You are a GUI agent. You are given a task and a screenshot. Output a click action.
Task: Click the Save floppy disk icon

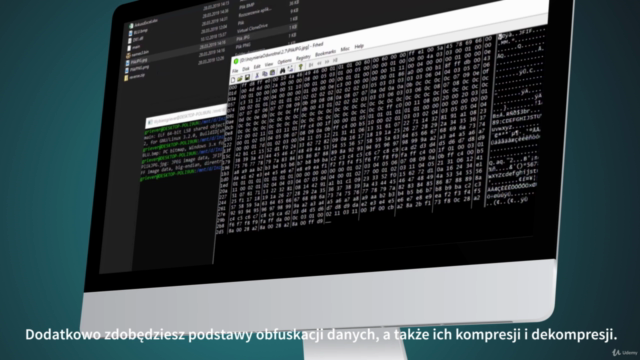click(x=247, y=77)
